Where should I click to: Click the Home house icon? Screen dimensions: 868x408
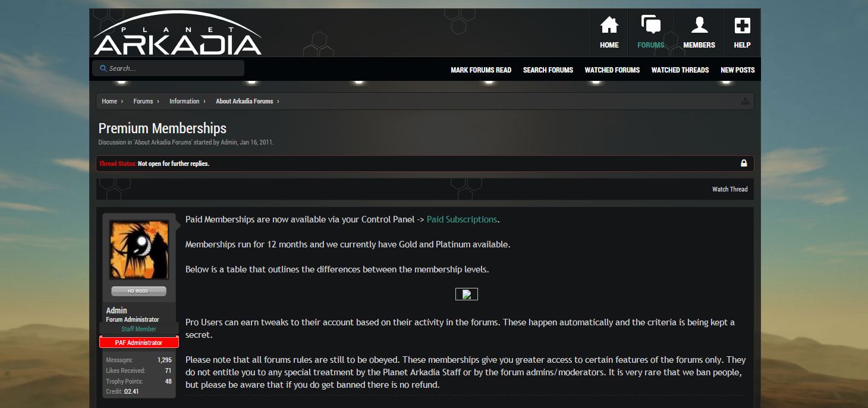tap(609, 26)
